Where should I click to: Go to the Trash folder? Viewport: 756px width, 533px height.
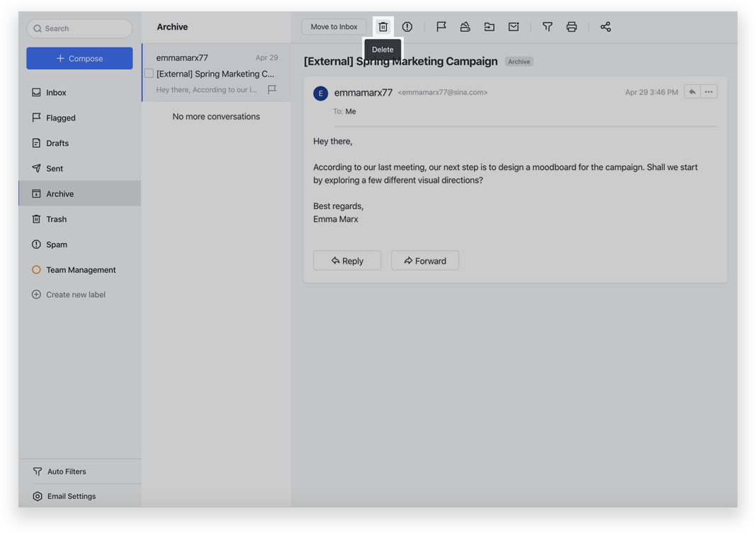(x=56, y=220)
